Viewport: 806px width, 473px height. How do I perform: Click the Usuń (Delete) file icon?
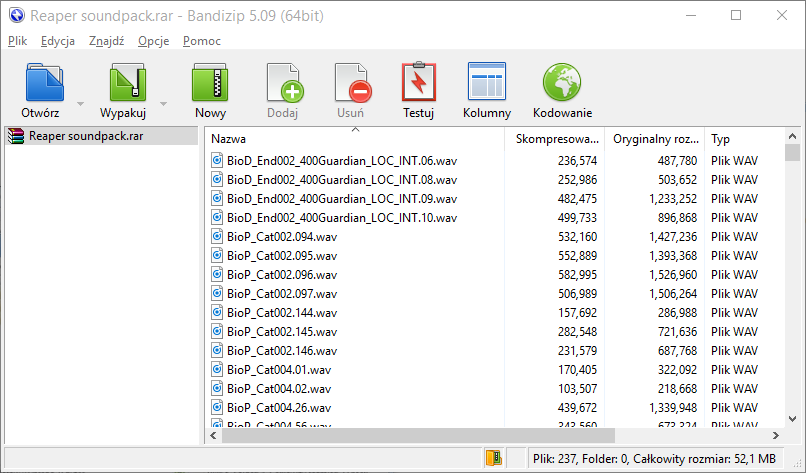353,82
